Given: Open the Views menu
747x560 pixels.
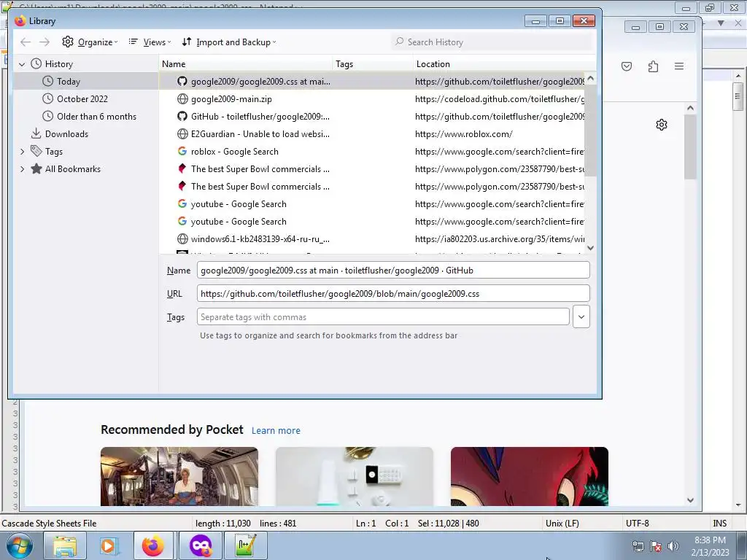Looking at the screenshot, I should pyautogui.click(x=150, y=42).
